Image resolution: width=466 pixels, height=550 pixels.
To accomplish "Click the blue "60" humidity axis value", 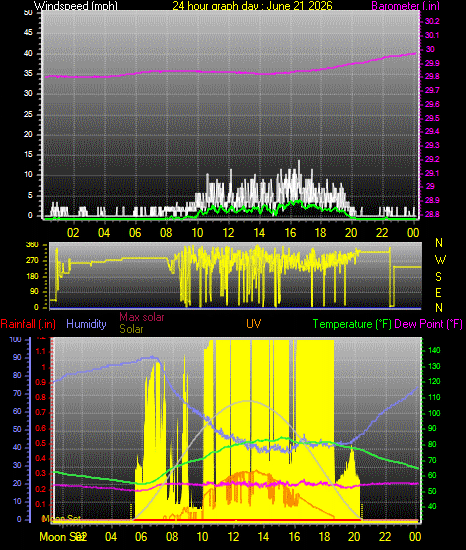I will tap(17, 411).
